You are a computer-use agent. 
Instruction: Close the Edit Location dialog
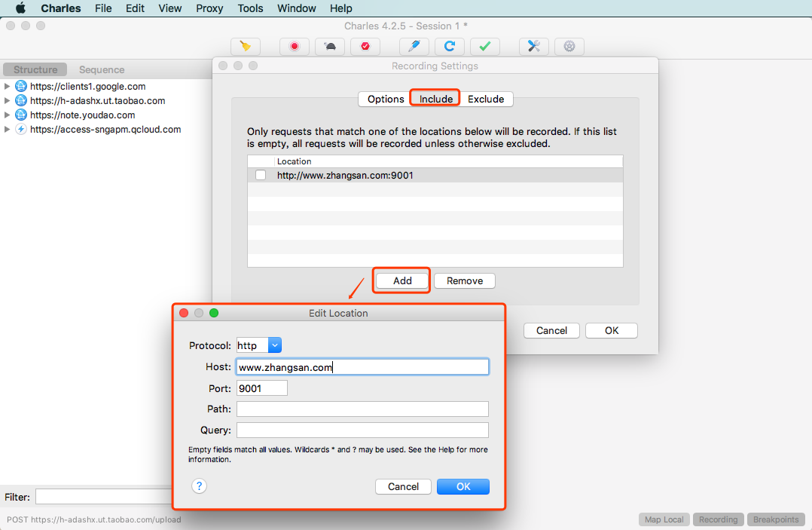pyautogui.click(x=184, y=313)
